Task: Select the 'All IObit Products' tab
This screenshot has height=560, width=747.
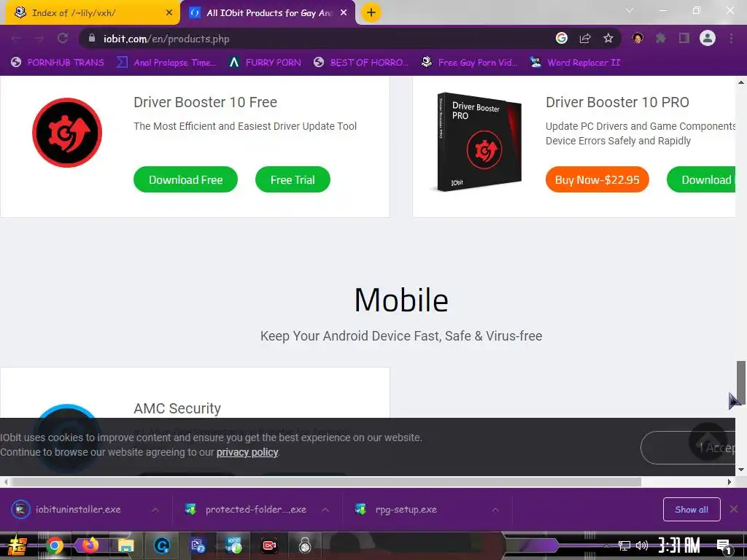Action: pos(268,13)
